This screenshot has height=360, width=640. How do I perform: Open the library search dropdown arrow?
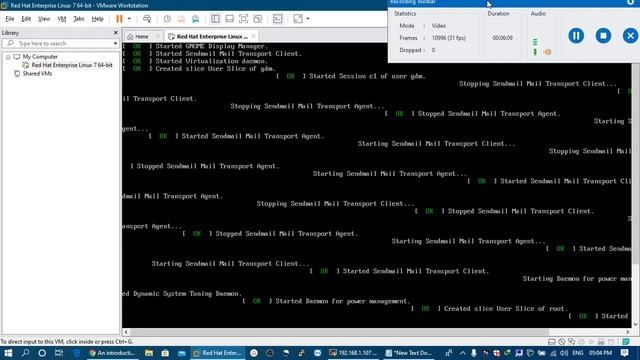(115, 43)
